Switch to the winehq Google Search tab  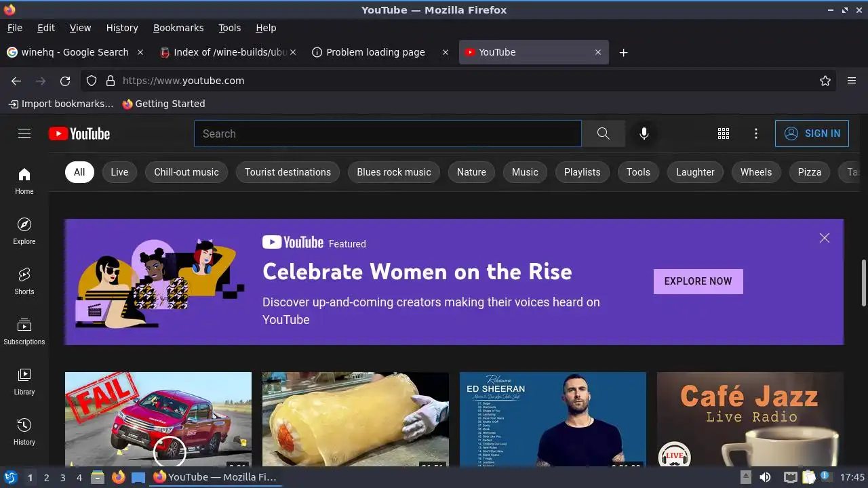tap(75, 52)
